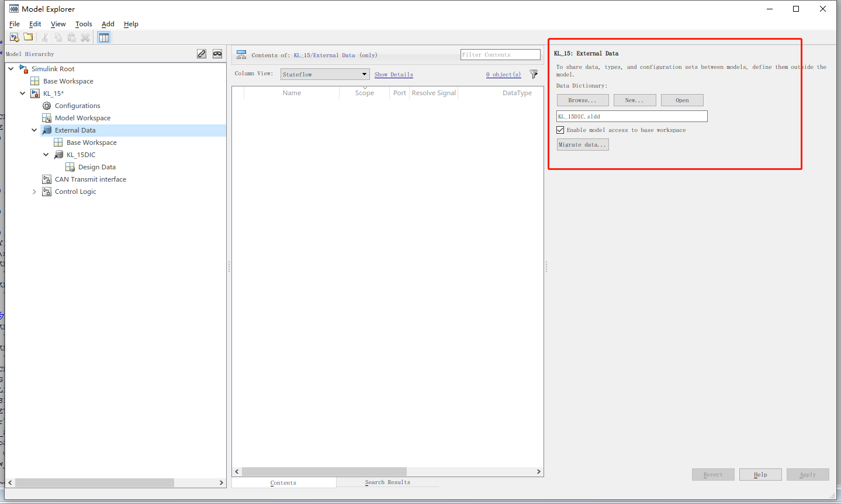Switch to the Search Results tab
The width and height of the screenshot is (841, 504).
click(387, 482)
